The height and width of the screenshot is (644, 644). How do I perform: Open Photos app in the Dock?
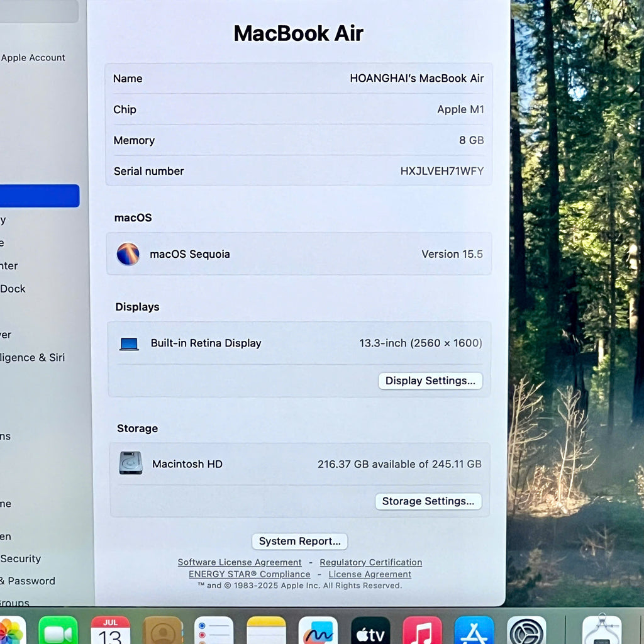coord(11,631)
